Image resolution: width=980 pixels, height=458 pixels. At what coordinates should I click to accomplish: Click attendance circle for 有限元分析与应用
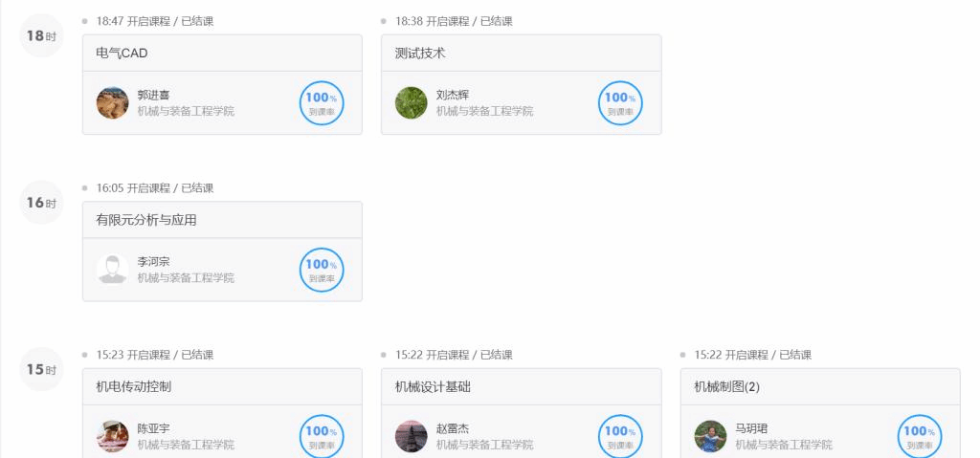point(322,270)
